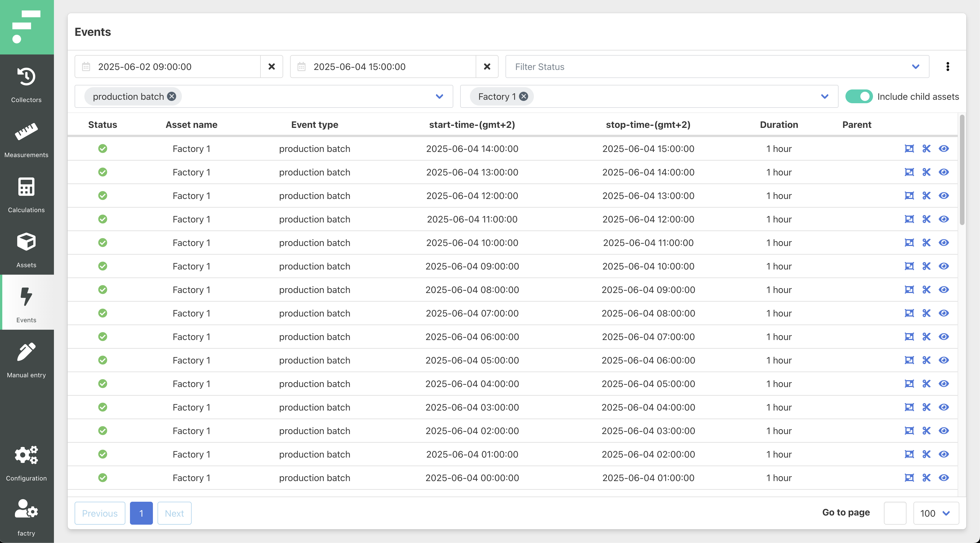
Task: View the event starting 2025-06-04 08:00:00
Action: point(944,290)
